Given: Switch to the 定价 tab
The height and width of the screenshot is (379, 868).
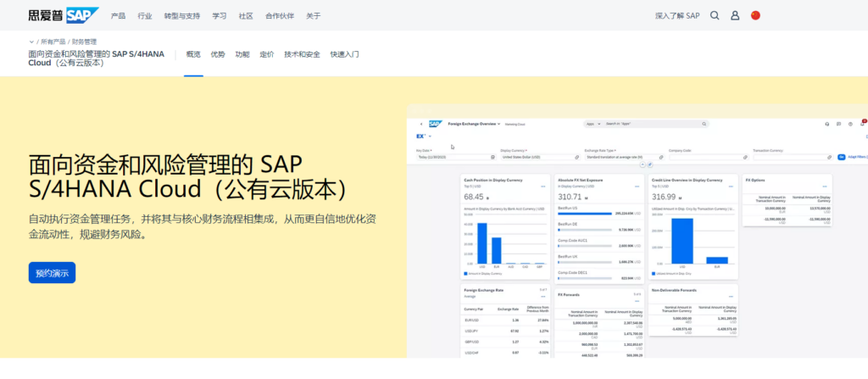Looking at the screenshot, I should pyautogui.click(x=267, y=54).
